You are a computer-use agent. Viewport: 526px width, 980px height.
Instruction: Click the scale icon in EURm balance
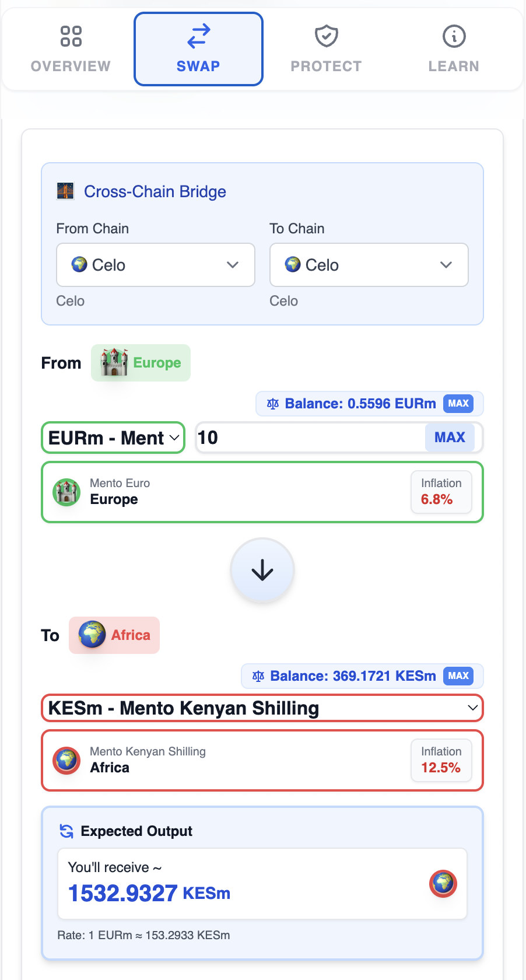(x=272, y=404)
